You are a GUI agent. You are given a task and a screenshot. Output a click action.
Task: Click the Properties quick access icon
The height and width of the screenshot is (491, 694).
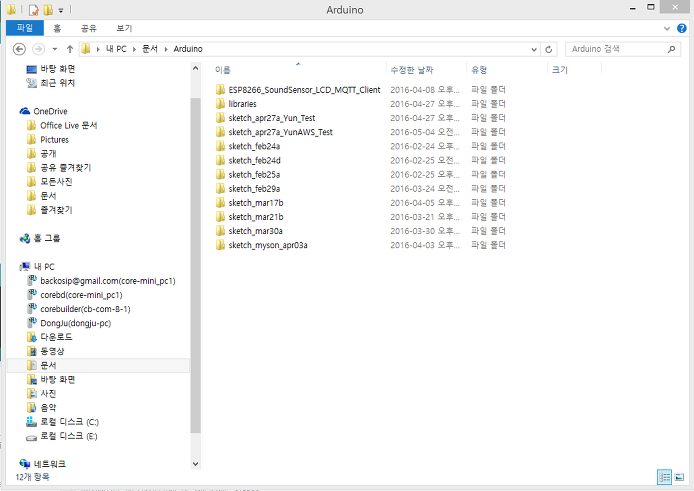(34, 9)
